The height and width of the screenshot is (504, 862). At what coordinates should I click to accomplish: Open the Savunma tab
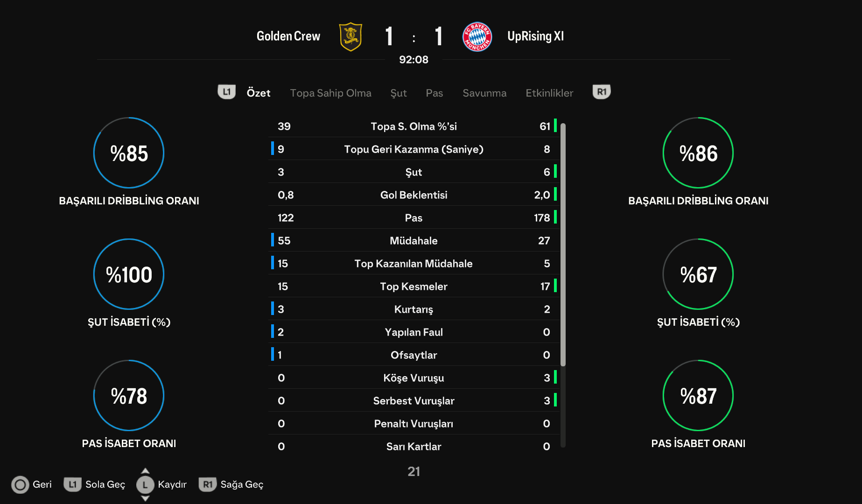pos(484,93)
